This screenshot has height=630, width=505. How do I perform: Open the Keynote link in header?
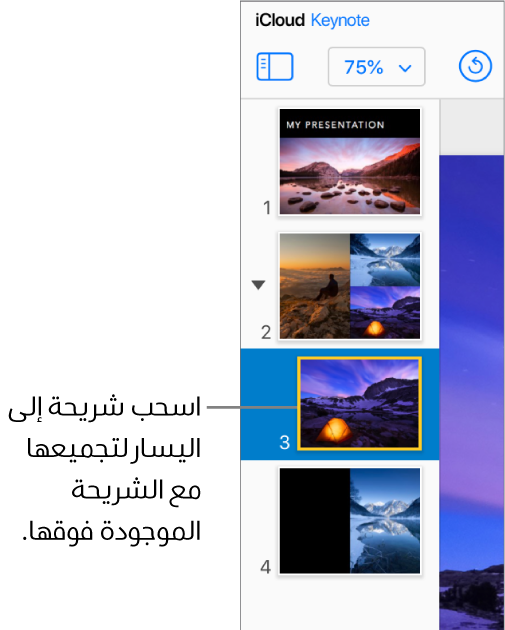tap(340, 20)
